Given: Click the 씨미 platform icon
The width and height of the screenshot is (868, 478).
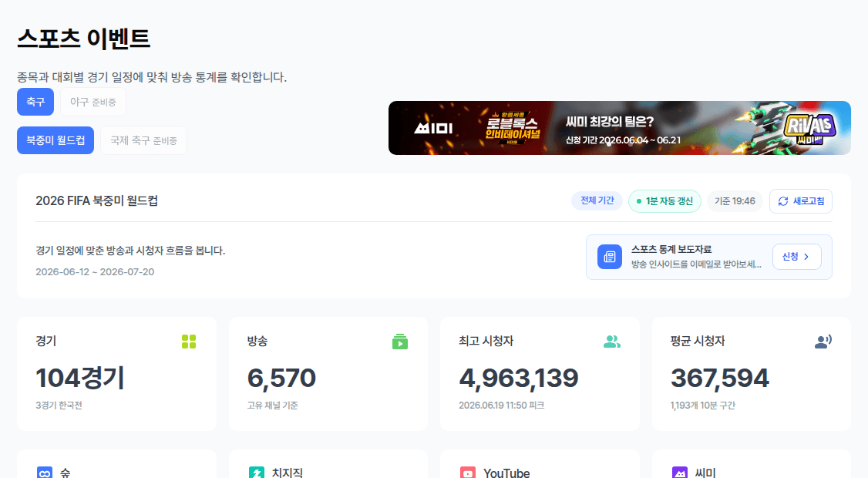Looking at the screenshot, I should [680, 473].
